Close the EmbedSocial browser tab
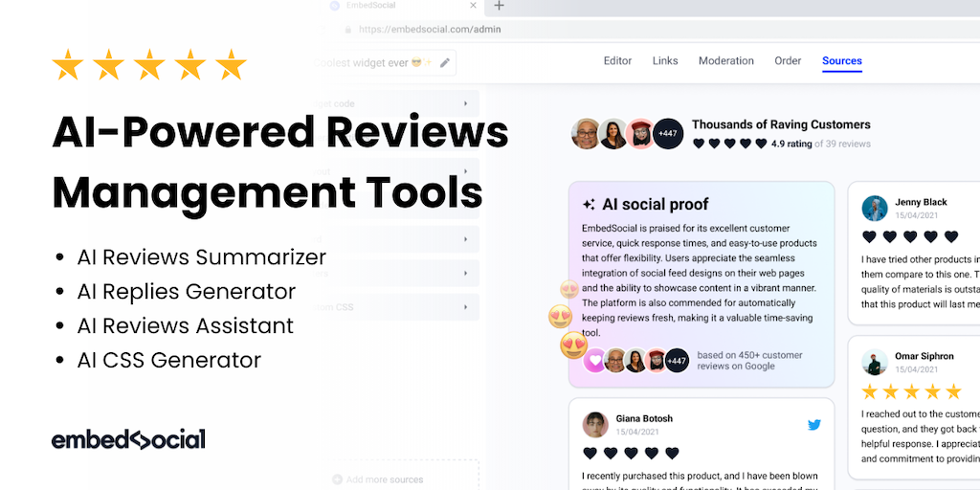980x490 pixels. 473,6
